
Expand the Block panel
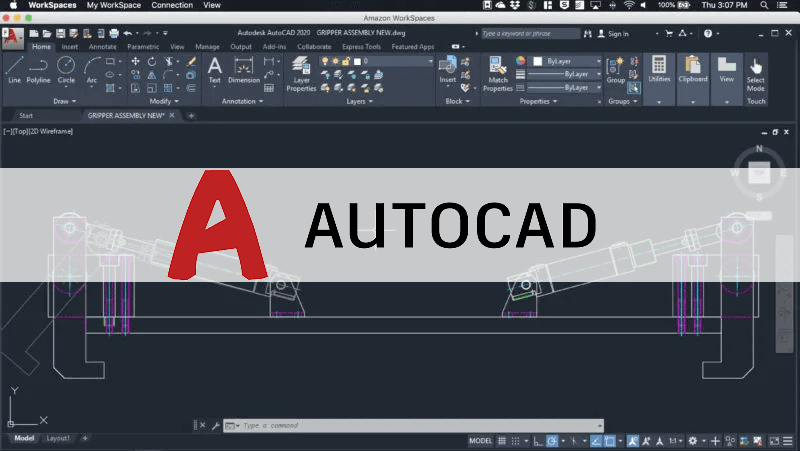click(x=457, y=101)
